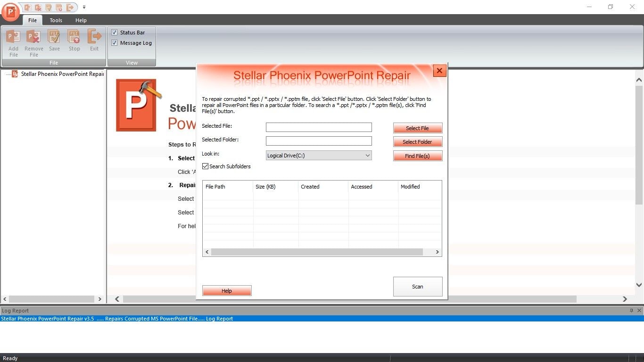Click the Modified column header
The width and height of the screenshot is (644, 362).
point(420,187)
